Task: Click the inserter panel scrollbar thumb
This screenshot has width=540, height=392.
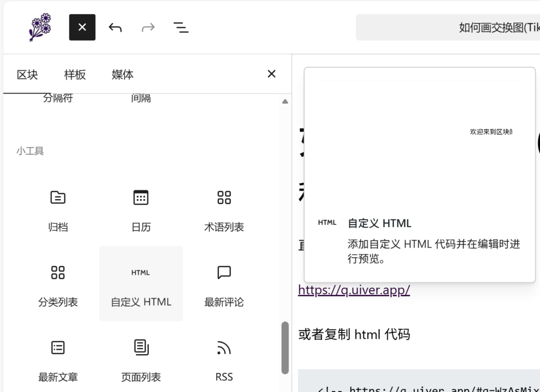Action: [285, 348]
